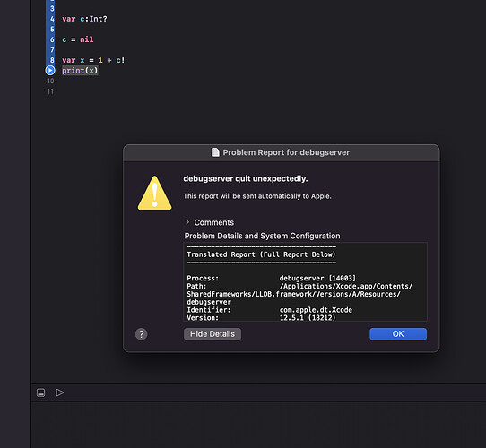Click 'Problem Details and System Configuration' label
Screen dimensions: 486x448
pyautogui.click(x=262, y=236)
